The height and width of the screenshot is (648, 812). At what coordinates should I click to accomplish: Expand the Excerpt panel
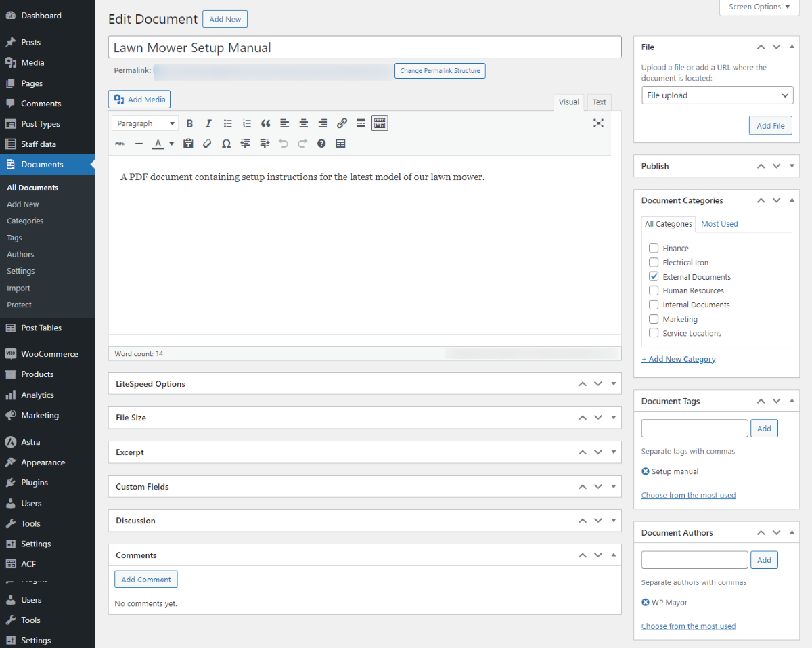point(614,452)
